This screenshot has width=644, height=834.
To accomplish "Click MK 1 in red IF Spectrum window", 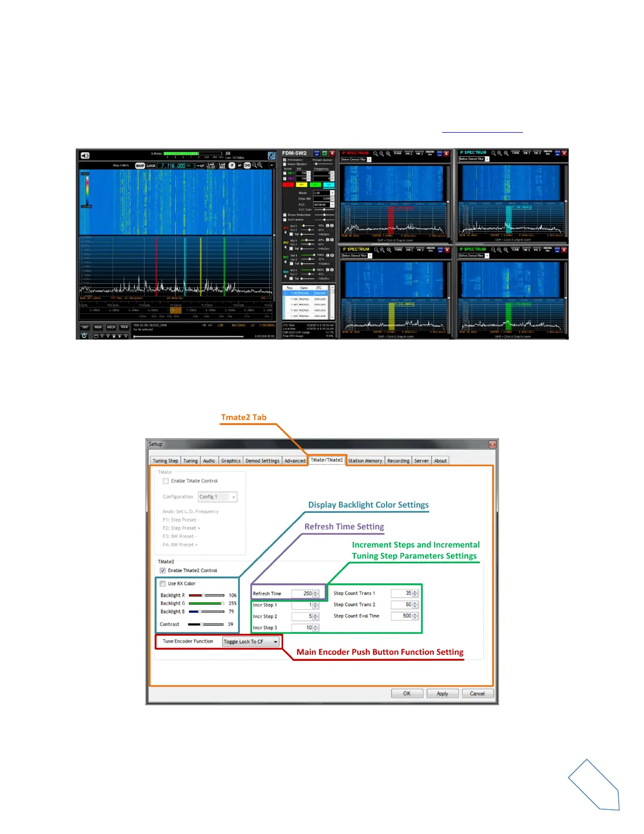I will (409, 153).
